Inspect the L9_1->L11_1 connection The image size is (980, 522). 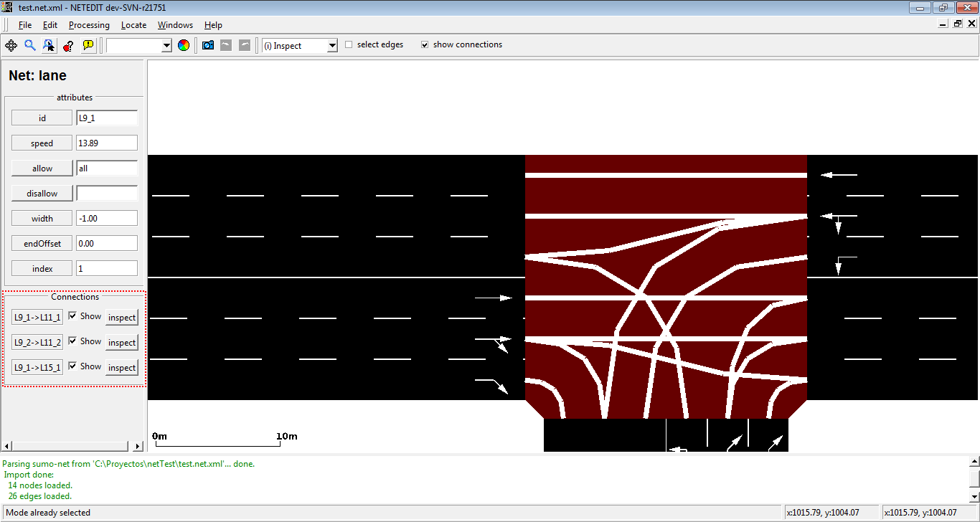point(122,317)
